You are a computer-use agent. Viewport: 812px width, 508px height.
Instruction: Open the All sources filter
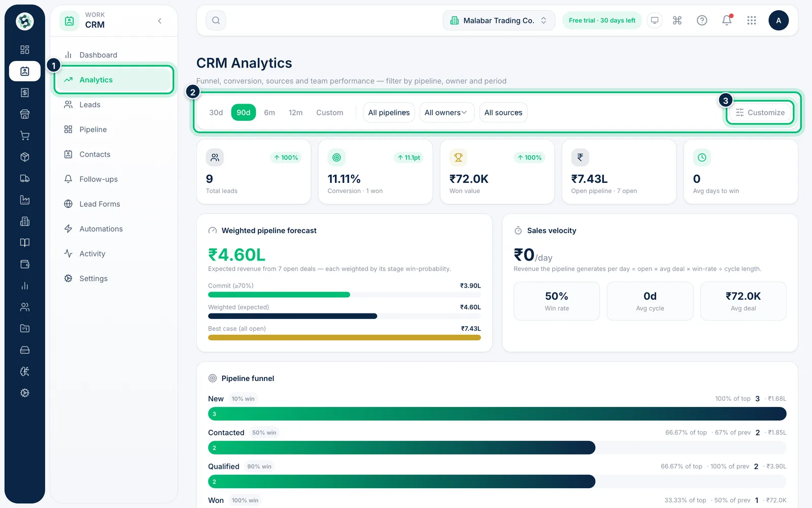click(503, 112)
